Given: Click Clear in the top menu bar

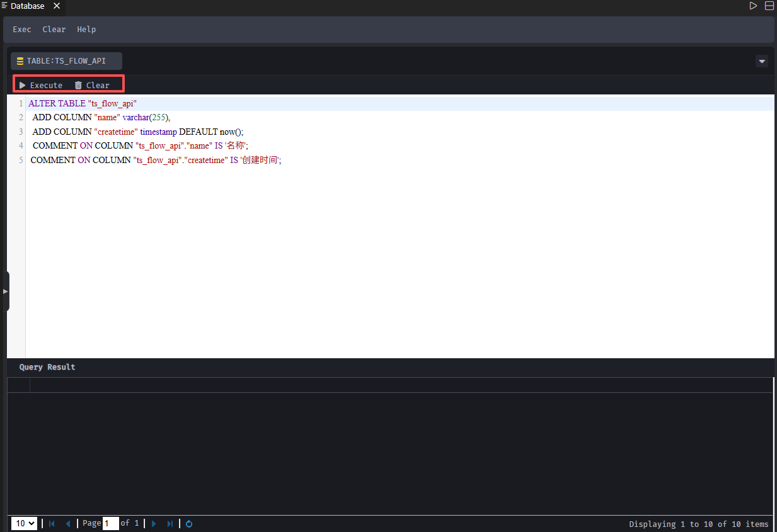Looking at the screenshot, I should [54, 30].
